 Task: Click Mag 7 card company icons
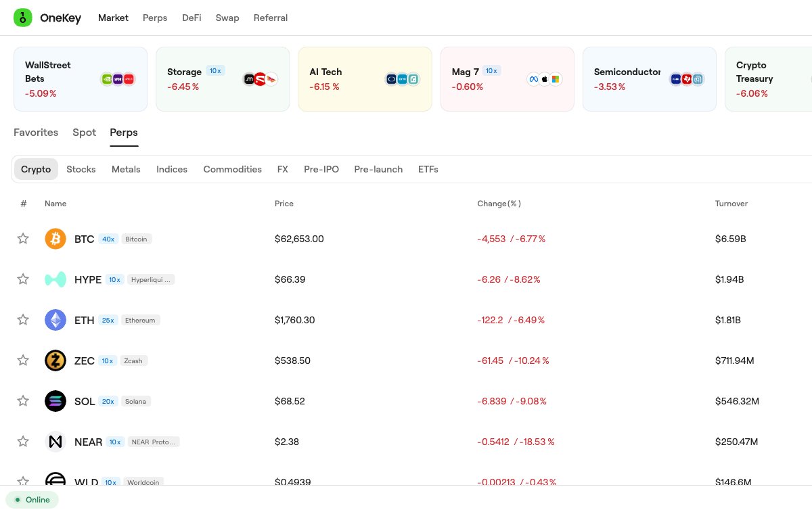click(545, 79)
